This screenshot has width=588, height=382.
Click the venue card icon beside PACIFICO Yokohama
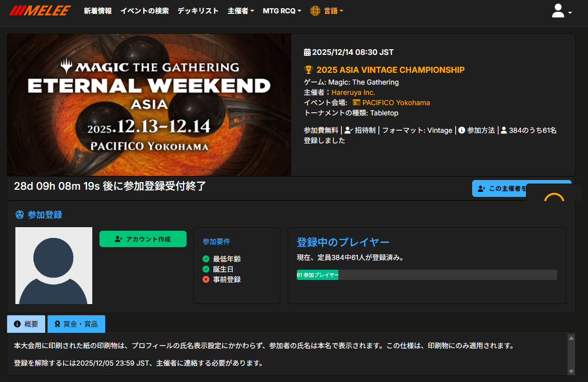pyautogui.click(x=356, y=103)
